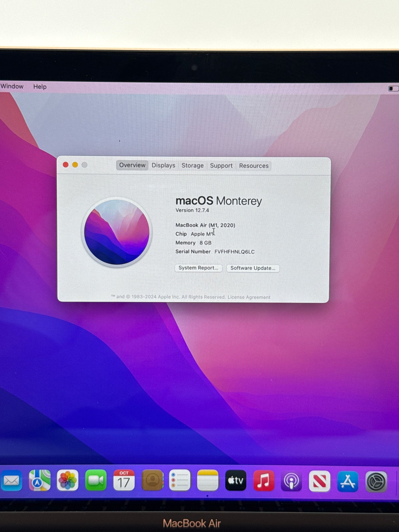Image resolution: width=399 pixels, height=532 pixels.
Task: Launch Reminders from the Dock
Action: [180, 481]
